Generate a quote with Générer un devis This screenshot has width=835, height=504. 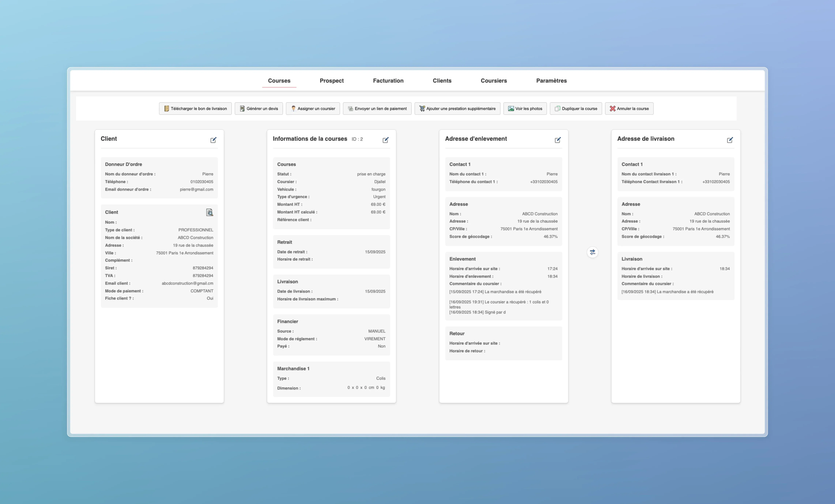(259, 109)
